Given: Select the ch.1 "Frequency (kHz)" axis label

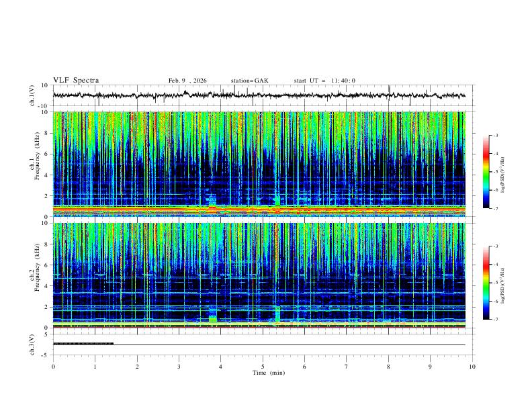Looking at the screenshot, I should (x=37, y=156).
